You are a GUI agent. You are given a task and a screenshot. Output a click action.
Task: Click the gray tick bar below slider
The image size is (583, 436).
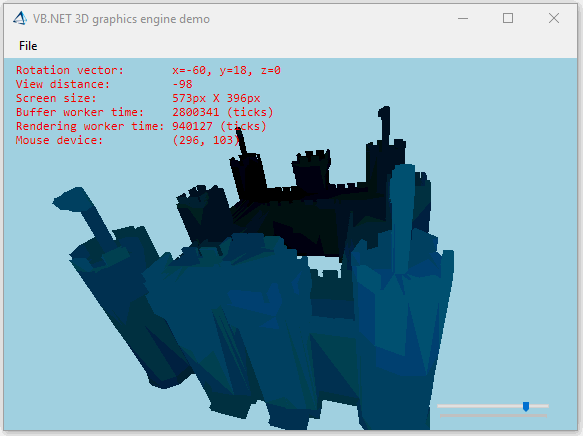click(x=493, y=415)
